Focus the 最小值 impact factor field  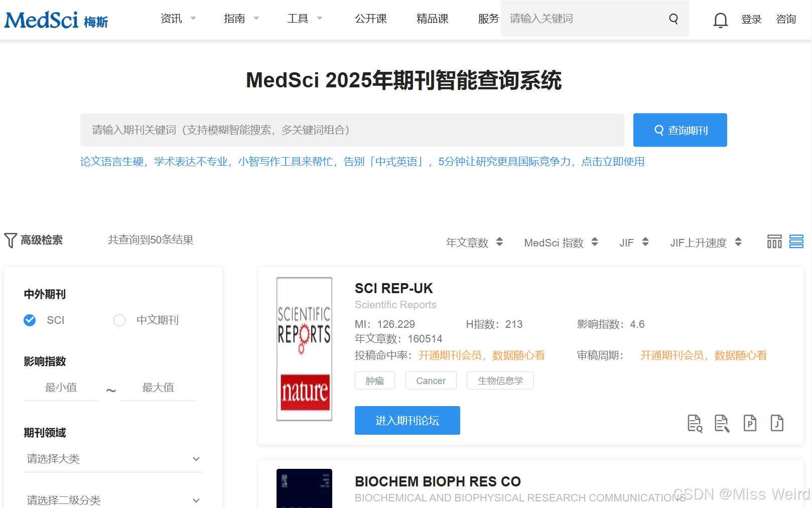pyautogui.click(x=61, y=388)
